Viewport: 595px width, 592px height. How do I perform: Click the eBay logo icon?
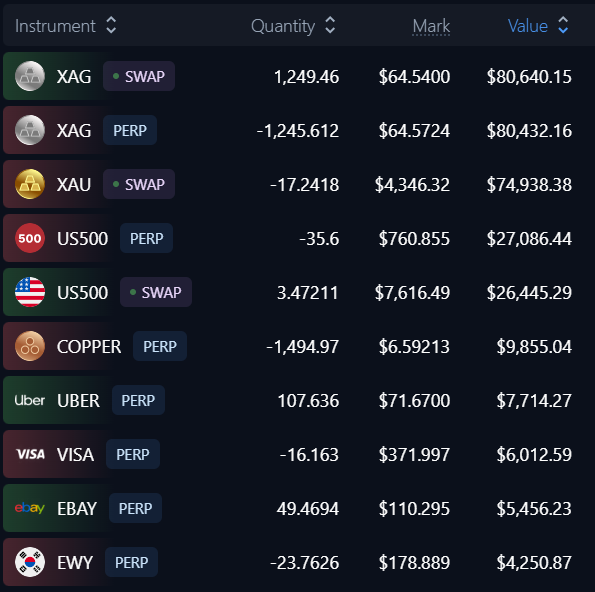[30, 508]
